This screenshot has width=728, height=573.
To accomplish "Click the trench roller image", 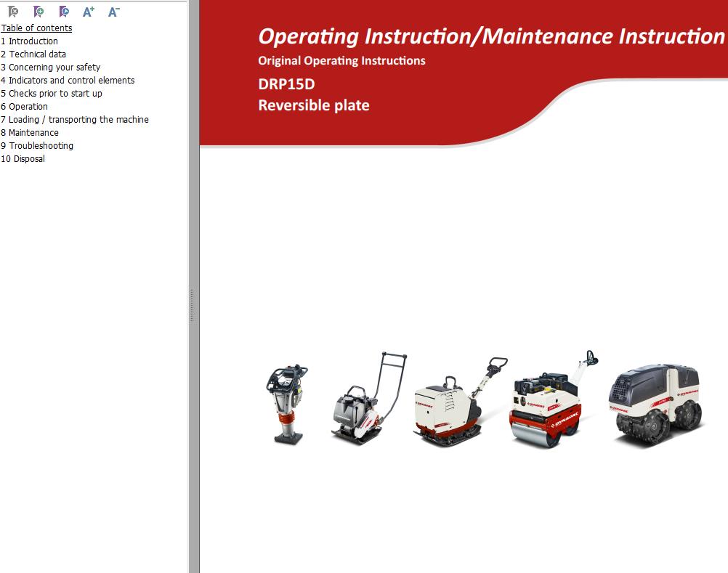I will coord(655,405).
